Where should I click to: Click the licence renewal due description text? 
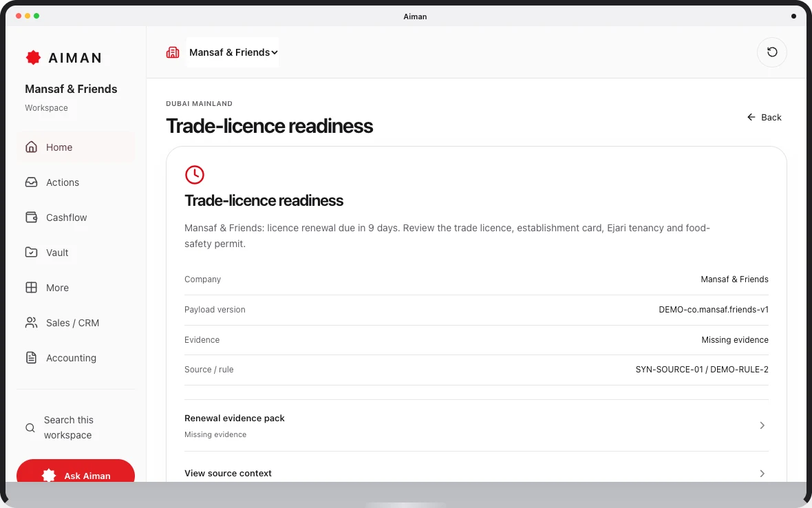(447, 235)
